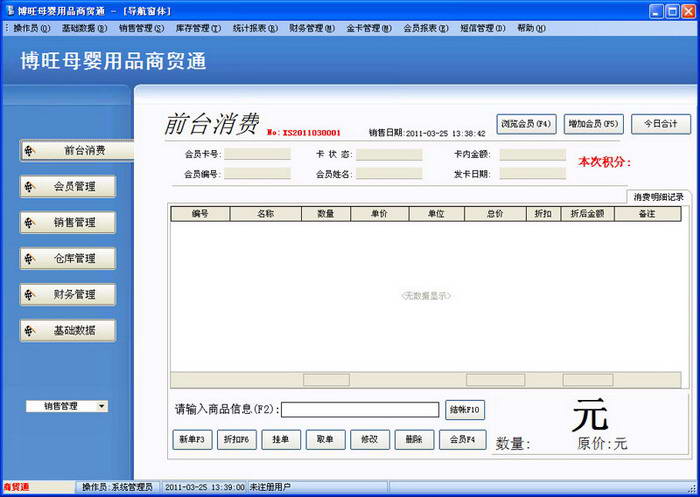This screenshot has height=497, width=700.
Task: Open the 会员报表 menu
Action: pyautogui.click(x=426, y=28)
